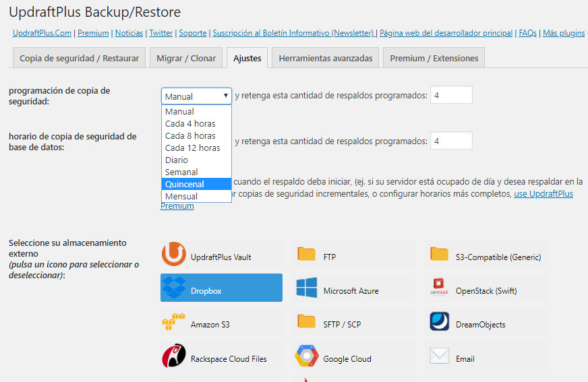This screenshot has height=382, width=588.
Task: Pick the SFTP / SCP folder icon
Action: [x=306, y=321]
